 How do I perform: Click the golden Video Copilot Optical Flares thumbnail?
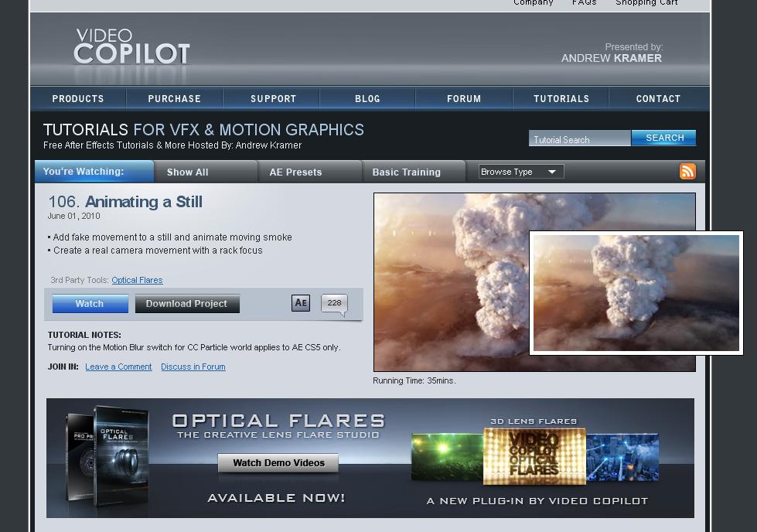coord(534,456)
